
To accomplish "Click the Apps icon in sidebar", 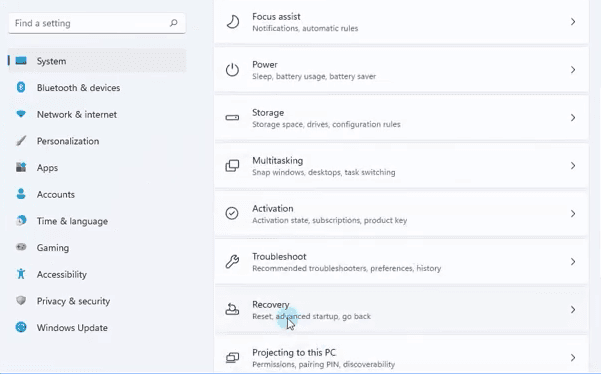I will click(x=21, y=167).
